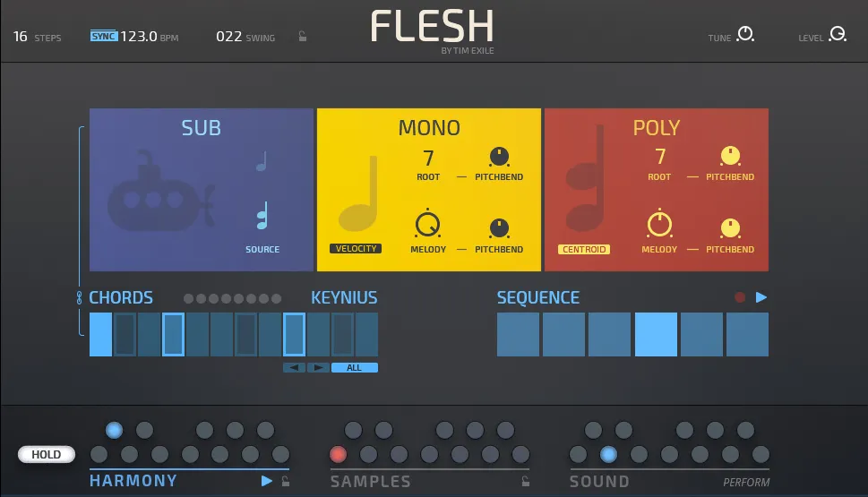
Task: Click the submarine icon in SUB panel
Action: pos(160,191)
